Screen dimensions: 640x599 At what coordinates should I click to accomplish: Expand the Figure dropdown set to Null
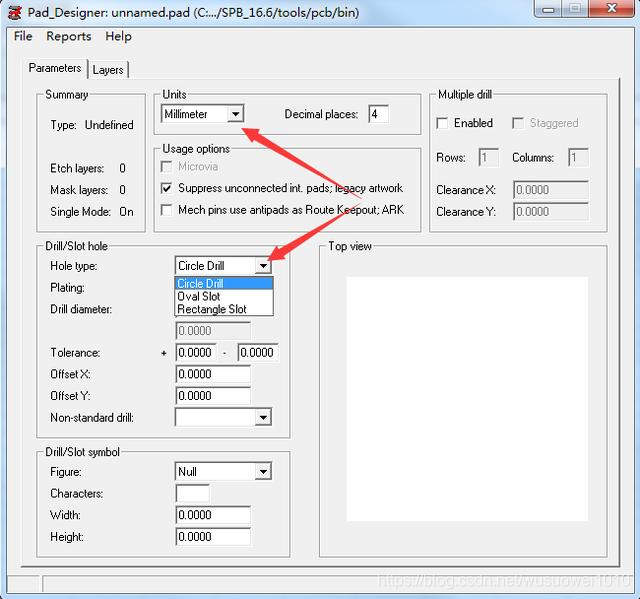tap(262, 472)
